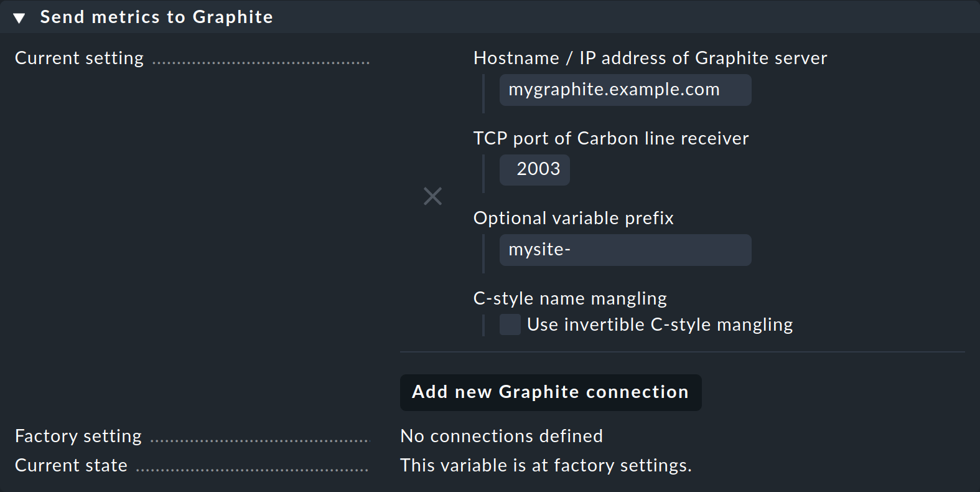The width and height of the screenshot is (980, 492).
Task: Click the Send metrics to Graphite heading
Action: (x=156, y=17)
